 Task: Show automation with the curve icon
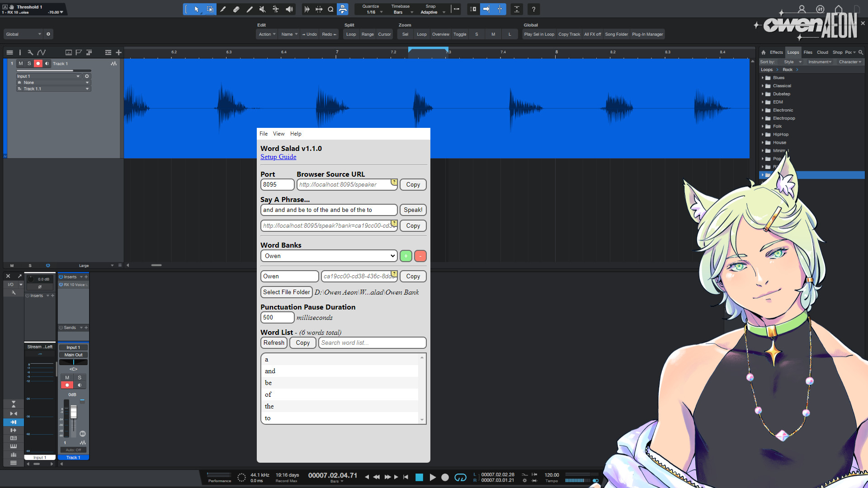coord(42,52)
